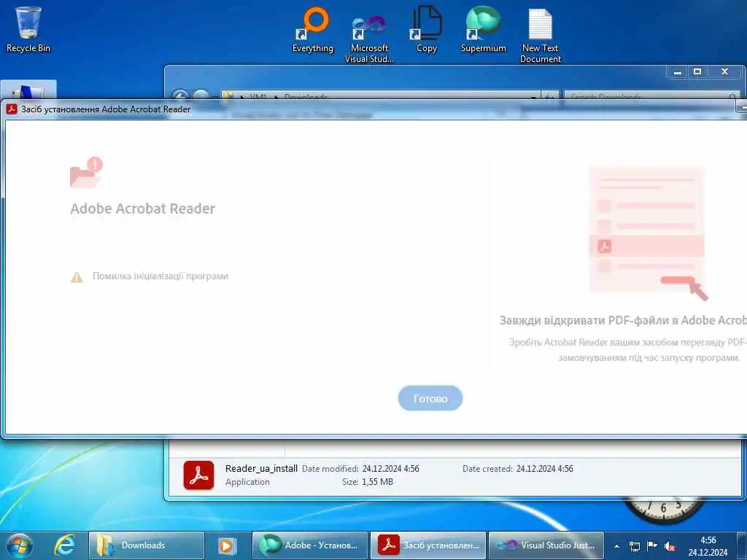Select the Copy desktop shortcut
Viewport: 747px width, 560px height.
[426, 29]
